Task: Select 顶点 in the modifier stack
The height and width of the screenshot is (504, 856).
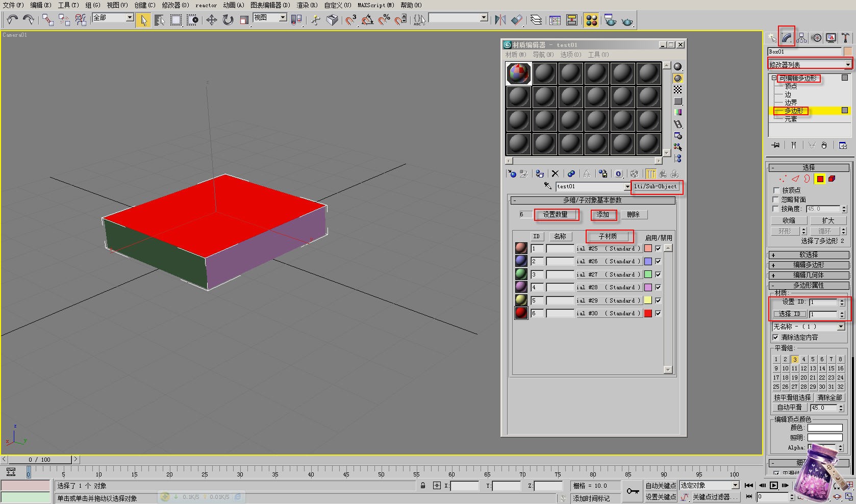Action: [791, 86]
